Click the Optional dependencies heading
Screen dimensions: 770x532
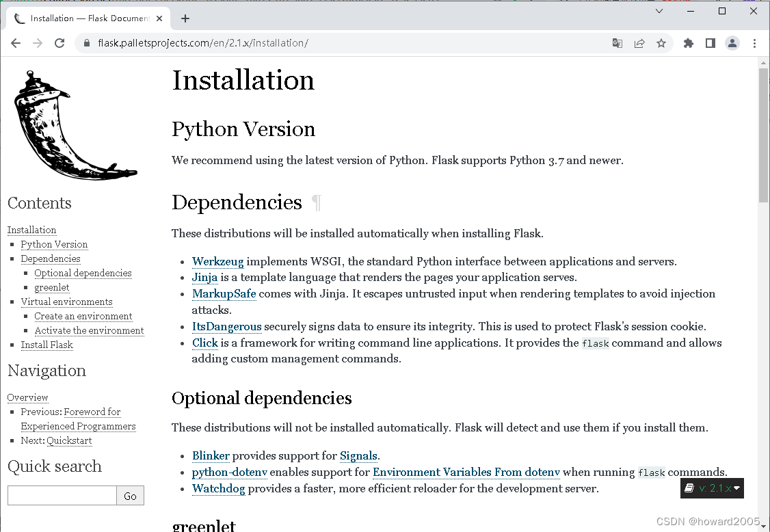click(x=262, y=398)
